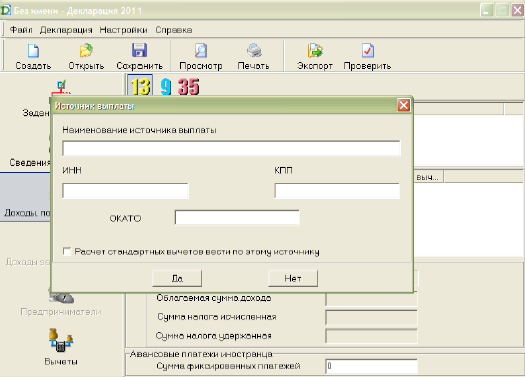
Task: Open the Декларация menu
Action: pos(66,30)
